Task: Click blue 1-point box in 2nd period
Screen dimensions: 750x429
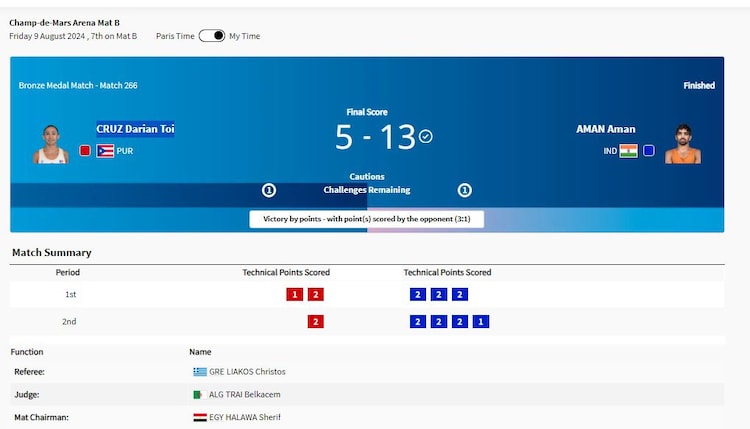Action: click(481, 321)
